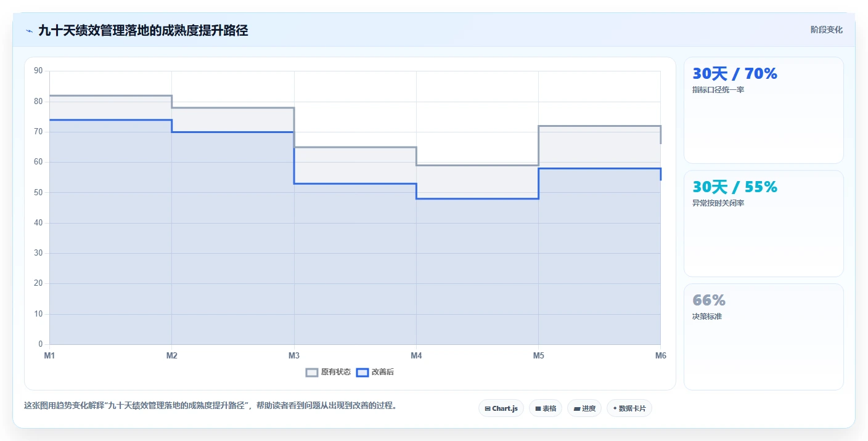Open the 30天 / 70% metric card

tap(764, 110)
